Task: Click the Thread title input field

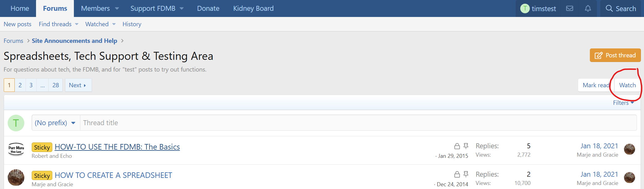Action: click(358, 123)
